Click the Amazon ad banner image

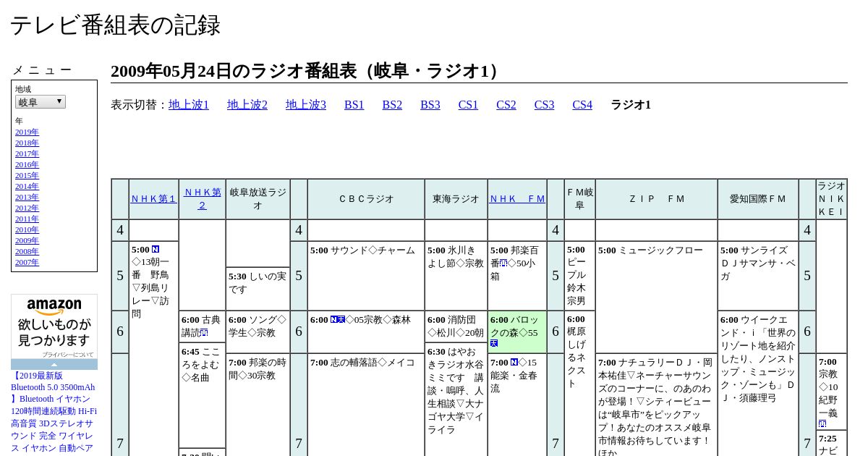(x=54, y=327)
